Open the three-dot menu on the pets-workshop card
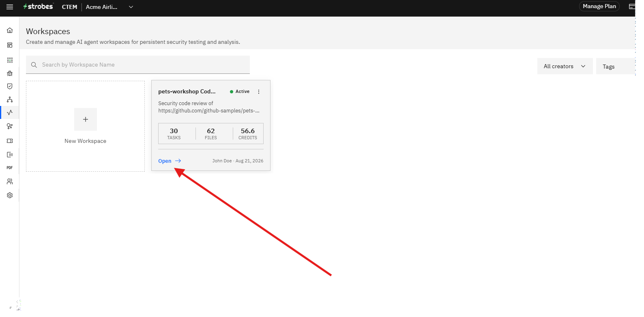The width and height of the screenshot is (644, 317). (259, 92)
